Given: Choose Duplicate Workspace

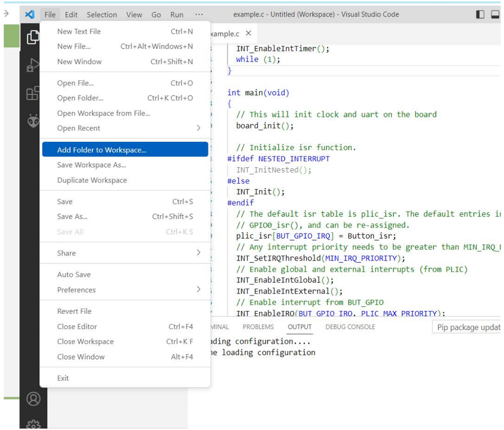Looking at the screenshot, I should tap(125, 180).
